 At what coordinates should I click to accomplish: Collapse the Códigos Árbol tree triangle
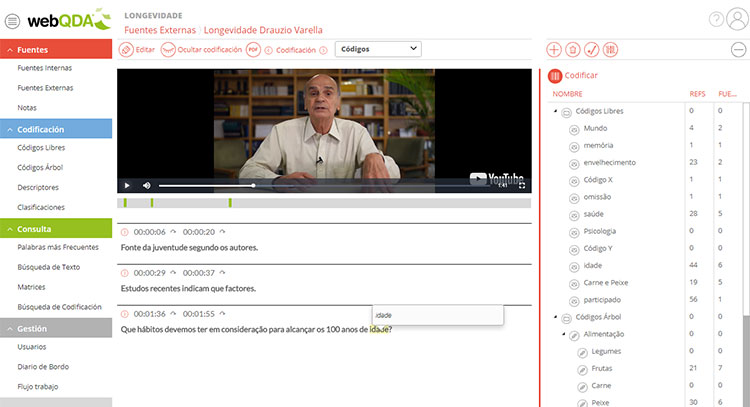[x=555, y=317]
